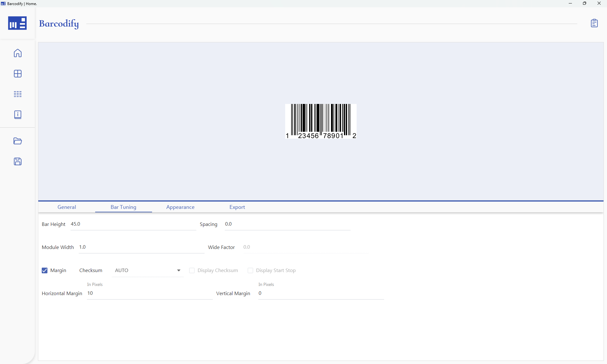Copy barcode to clipboard via clipboard icon
The width and height of the screenshot is (607, 364).
(x=595, y=23)
